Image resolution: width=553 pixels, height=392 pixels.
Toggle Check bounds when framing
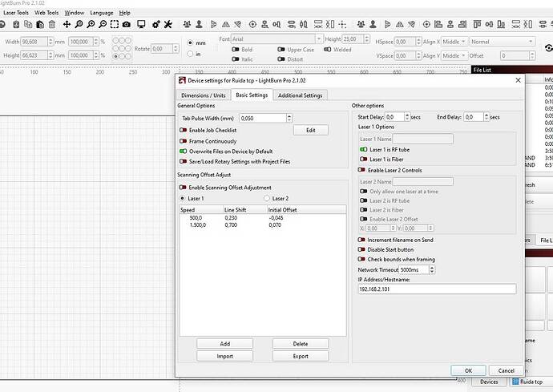point(361,259)
